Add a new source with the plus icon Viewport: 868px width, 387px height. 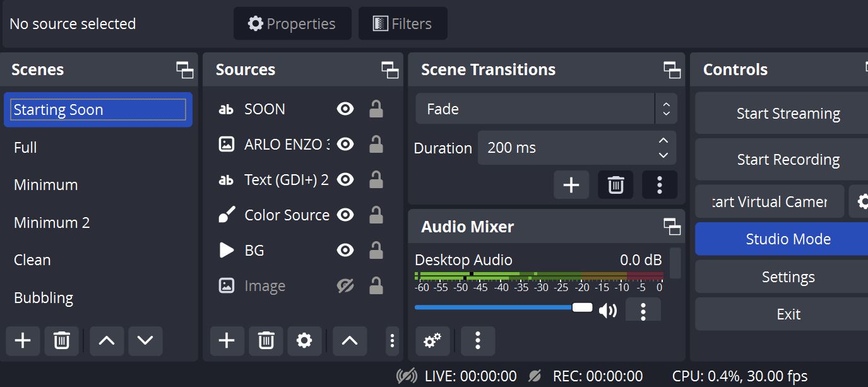coord(227,341)
